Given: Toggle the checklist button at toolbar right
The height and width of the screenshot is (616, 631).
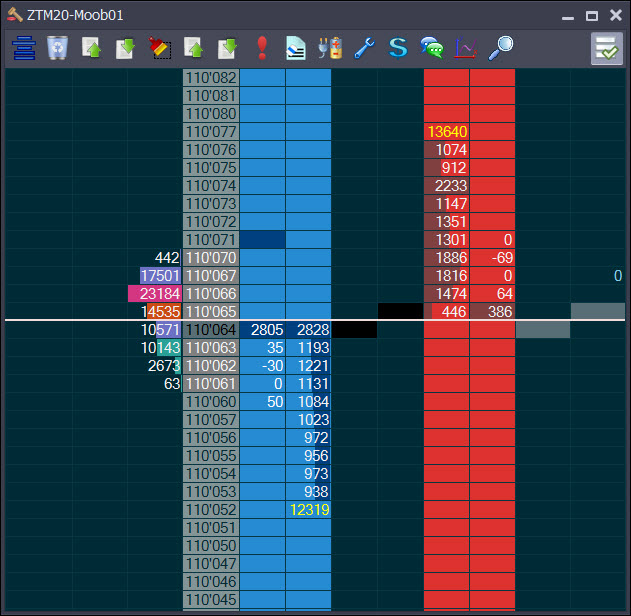Looking at the screenshot, I should click(x=606, y=48).
